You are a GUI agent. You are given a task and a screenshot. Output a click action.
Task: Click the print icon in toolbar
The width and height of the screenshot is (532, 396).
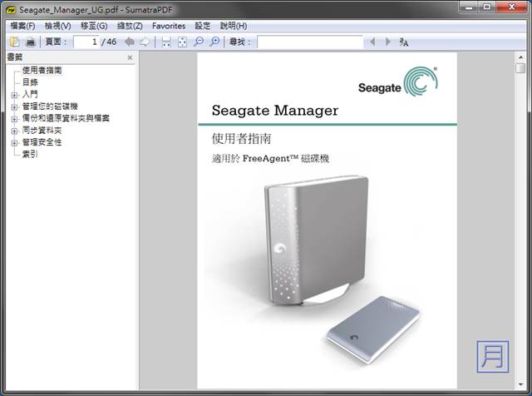click(x=31, y=42)
